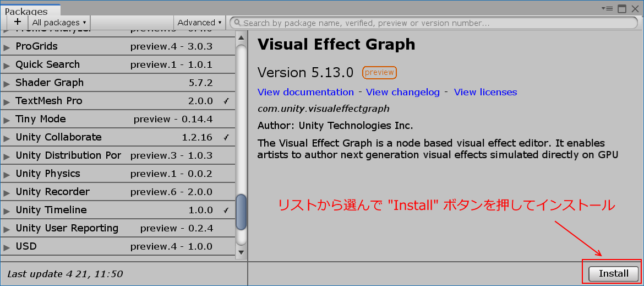Image resolution: width=644 pixels, height=286 pixels.
Task: Open the View licenses link
Action: coord(485,92)
